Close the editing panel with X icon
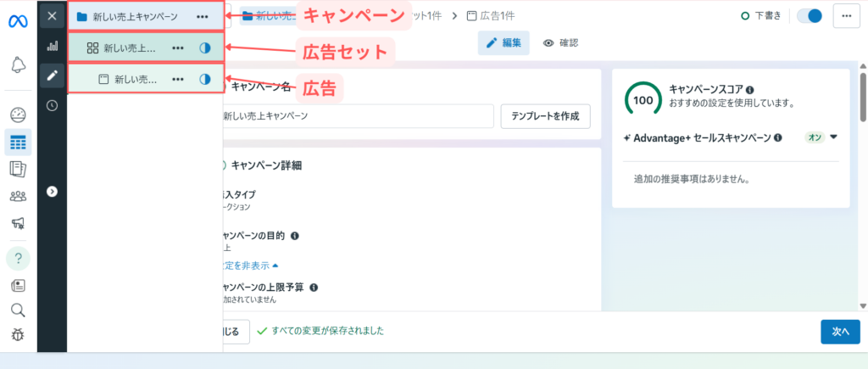The image size is (868, 369). (x=52, y=15)
